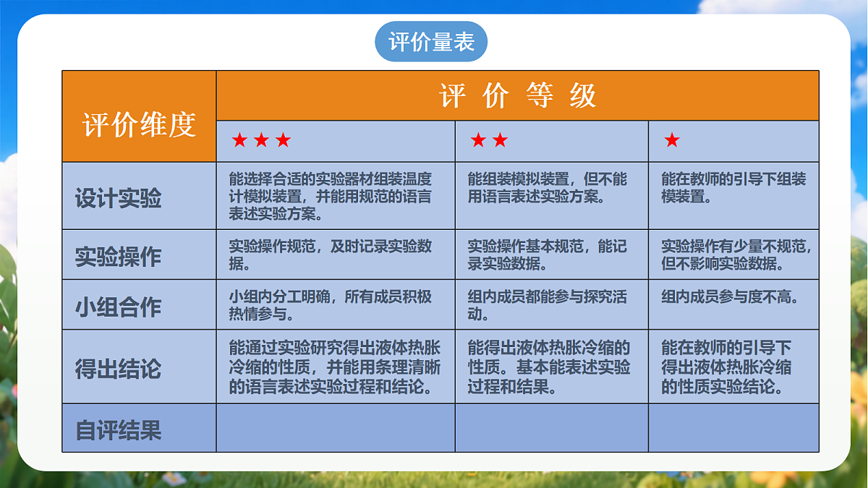Click empty 自评结果 cell under two stars
Image resolution: width=868 pixels, height=488 pixels.
coord(551,428)
